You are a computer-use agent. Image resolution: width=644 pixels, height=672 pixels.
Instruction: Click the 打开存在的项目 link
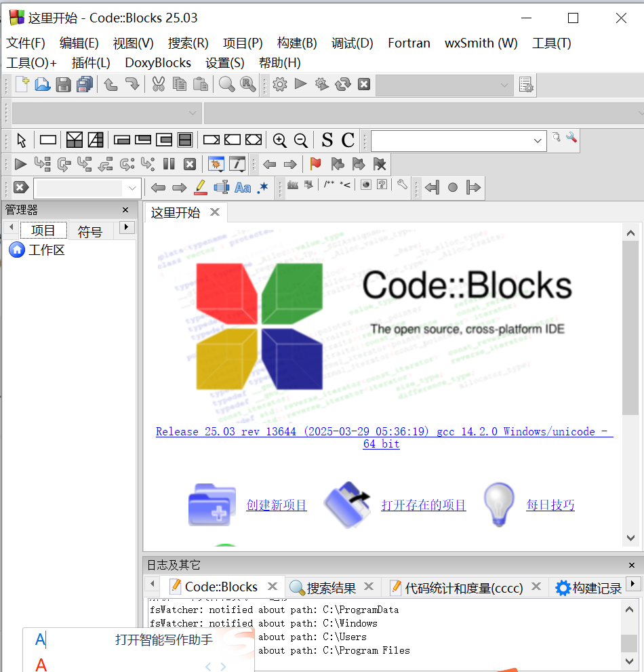tap(423, 505)
